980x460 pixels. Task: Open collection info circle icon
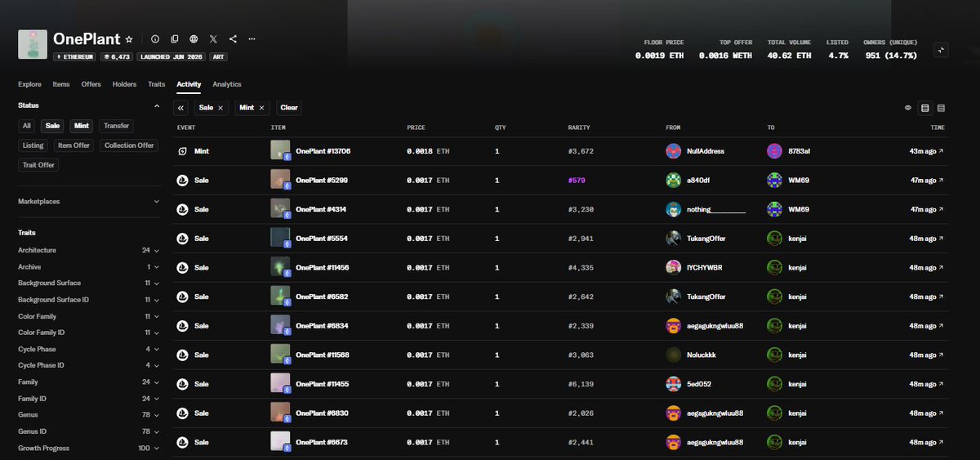(x=155, y=39)
